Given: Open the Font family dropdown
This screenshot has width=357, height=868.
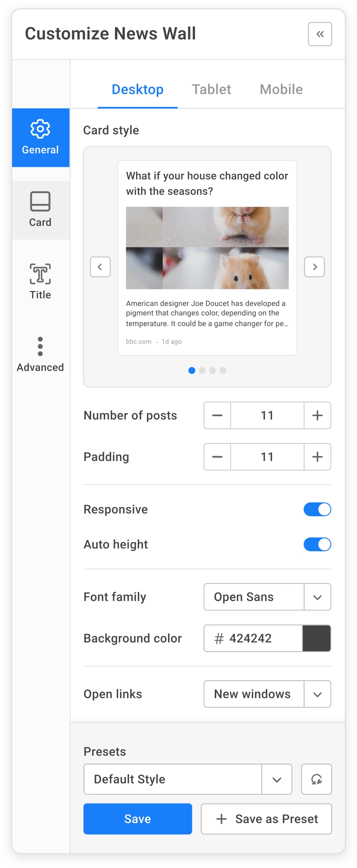Looking at the screenshot, I should [317, 597].
